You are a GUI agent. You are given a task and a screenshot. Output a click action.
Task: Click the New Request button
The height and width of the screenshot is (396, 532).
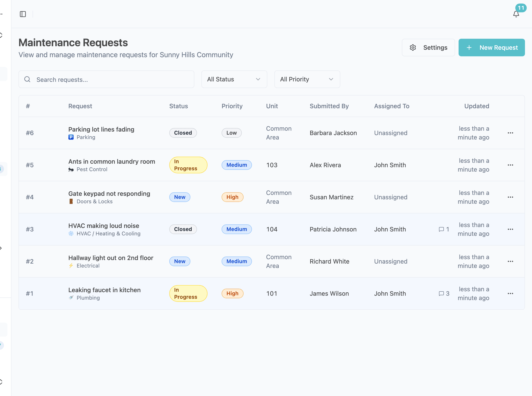(492, 48)
